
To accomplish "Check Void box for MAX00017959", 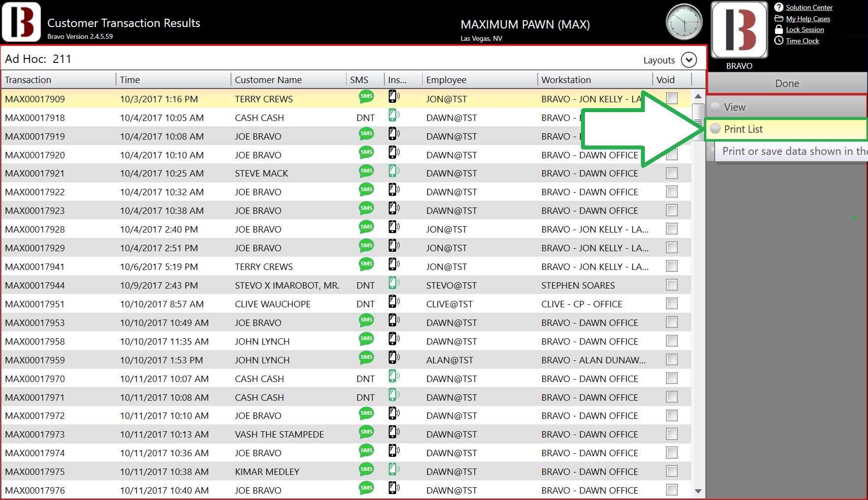I will pyautogui.click(x=672, y=359).
